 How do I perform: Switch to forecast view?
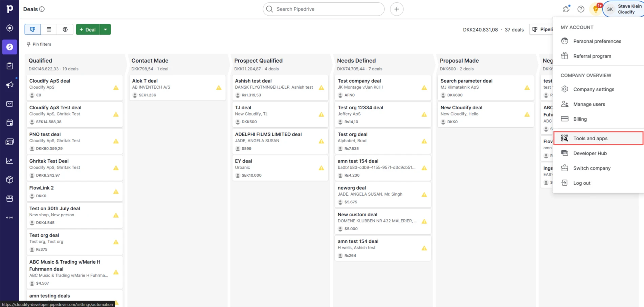tap(65, 29)
